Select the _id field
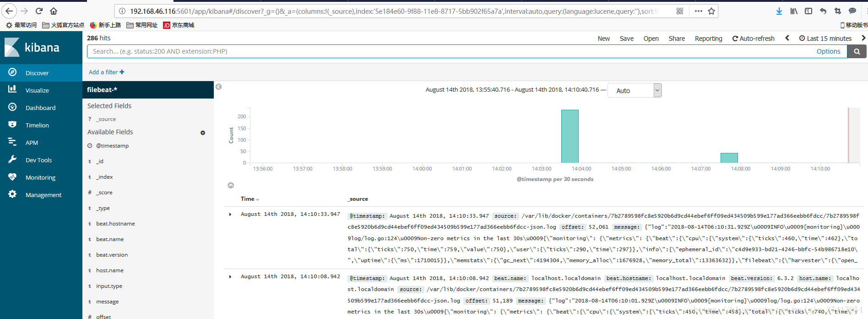Viewport: 868px width, 319px height. pos(100,161)
